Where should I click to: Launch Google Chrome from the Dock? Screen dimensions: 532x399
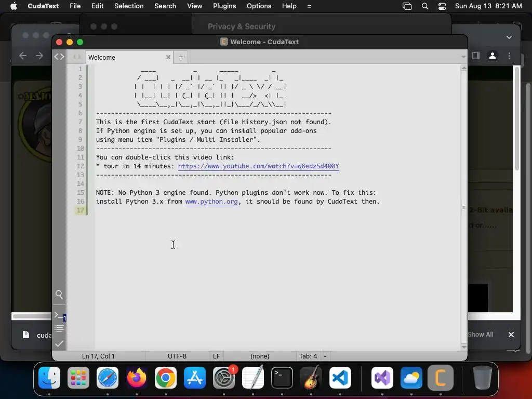pyautogui.click(x=166, y=378)
